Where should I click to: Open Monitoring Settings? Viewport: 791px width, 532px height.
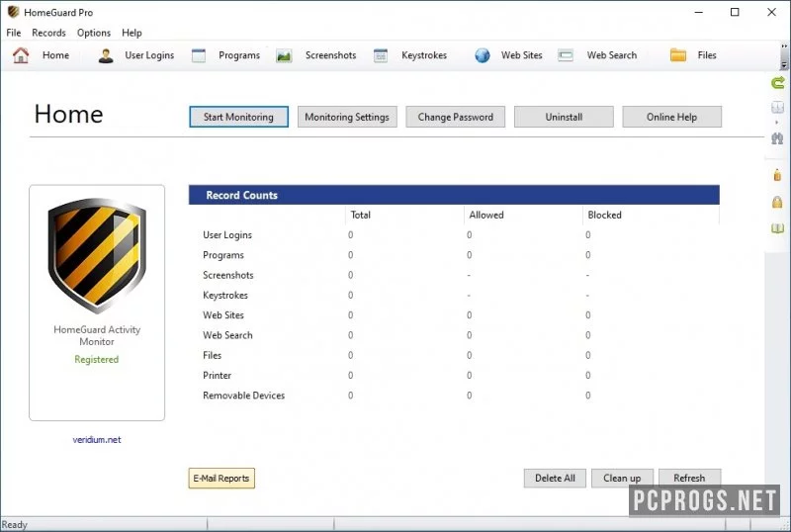pos(347,117)
